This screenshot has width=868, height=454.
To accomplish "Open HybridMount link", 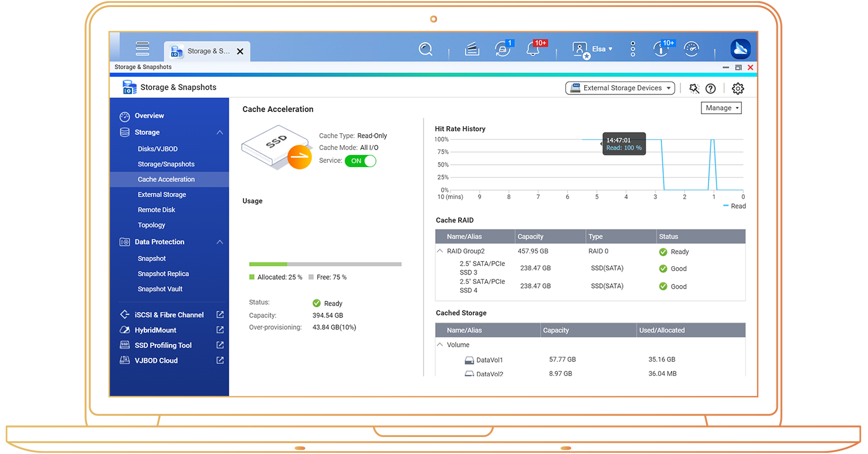I will (x=155, y=330).
